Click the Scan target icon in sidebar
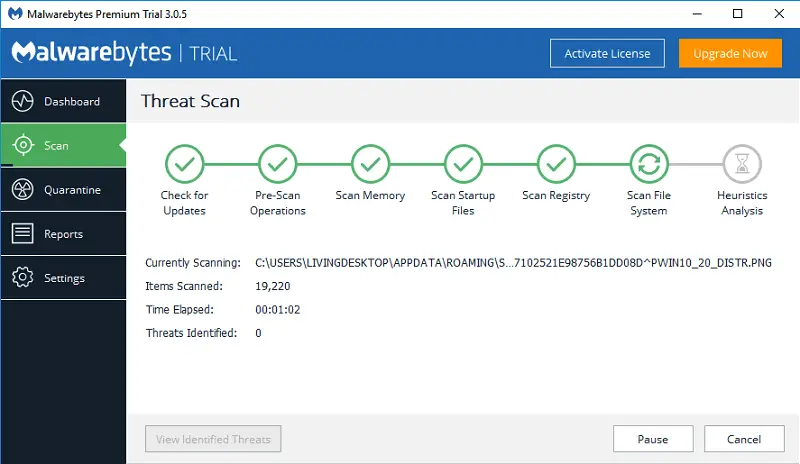 [x=23, y=145]
